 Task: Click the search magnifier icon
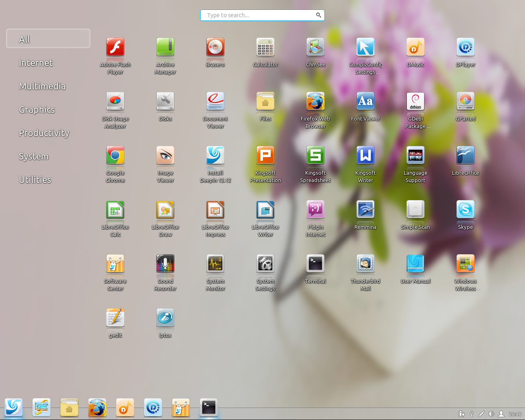pos(318,15)
